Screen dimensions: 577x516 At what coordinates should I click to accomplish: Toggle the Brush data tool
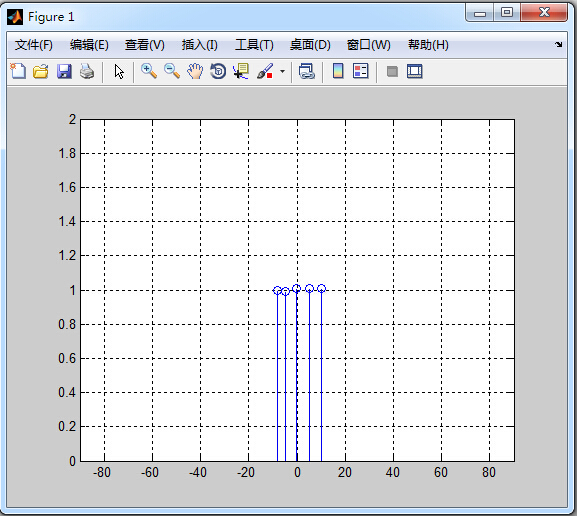[x=265, y=71]
